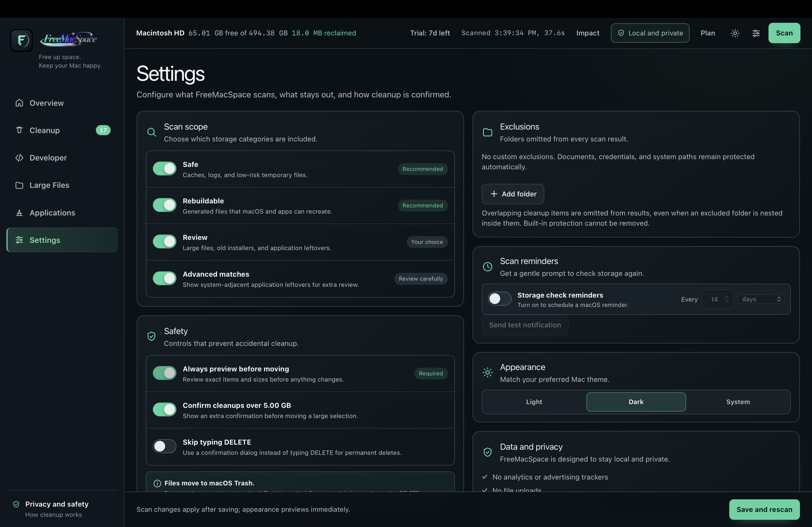Switch to Large Files
Screen dimensions: 812x527
(x=62, y=185)
